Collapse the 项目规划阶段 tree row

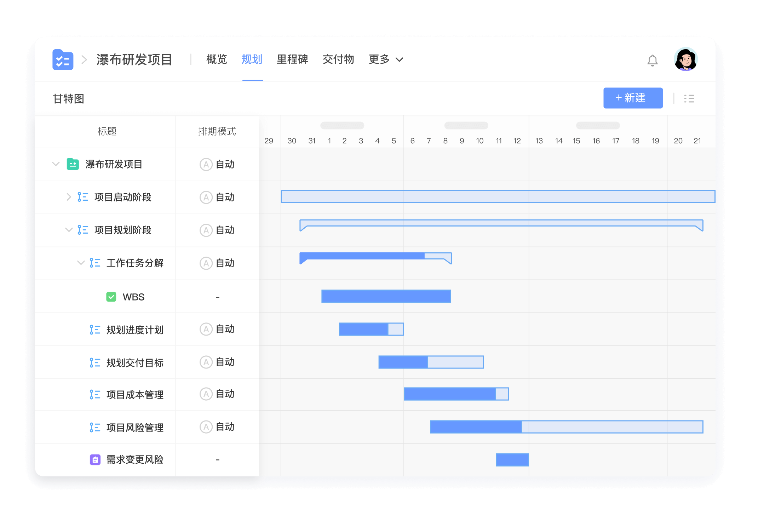[69, 230]
